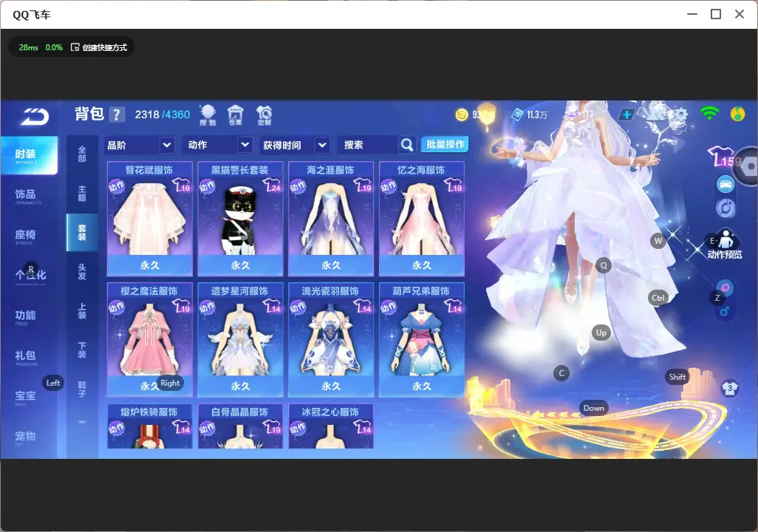Select the 海之涯服饰 outfit card

(x=331, y=219)
